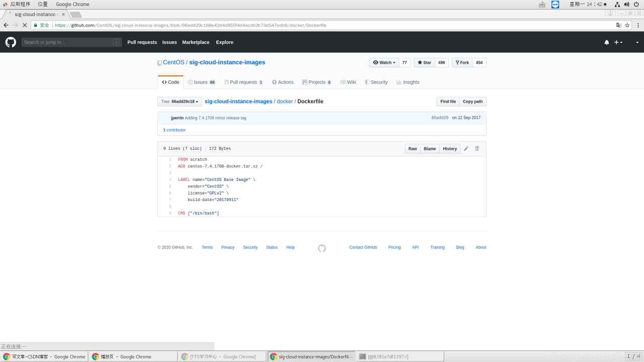Open footer Terms link

(x=207, y=247)
